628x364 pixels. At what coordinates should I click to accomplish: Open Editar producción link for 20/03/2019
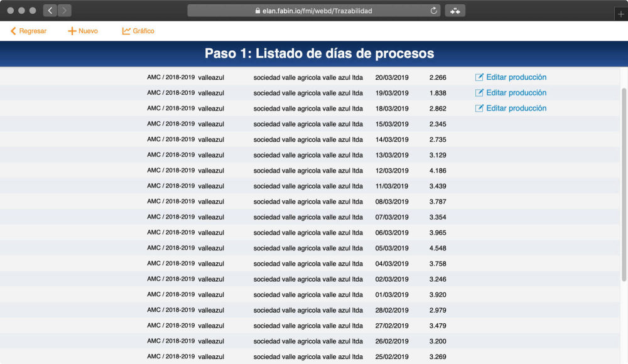click(x=516, y=77)
